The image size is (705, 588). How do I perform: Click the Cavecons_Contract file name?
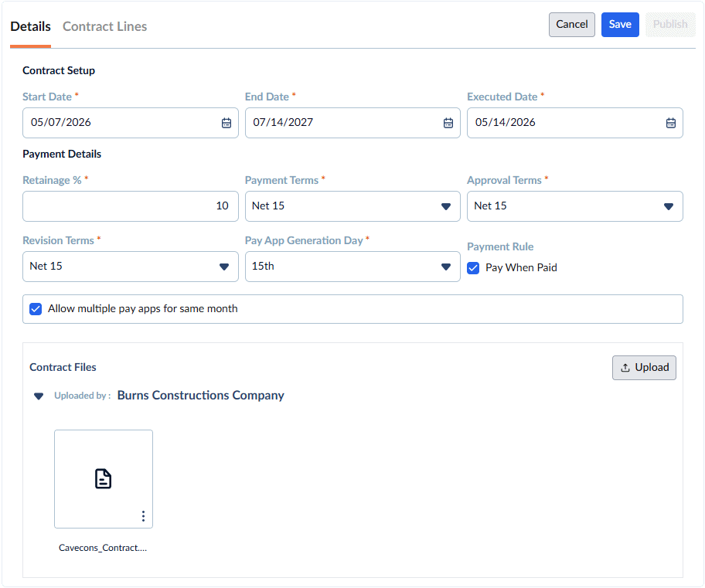pos(103,548)
